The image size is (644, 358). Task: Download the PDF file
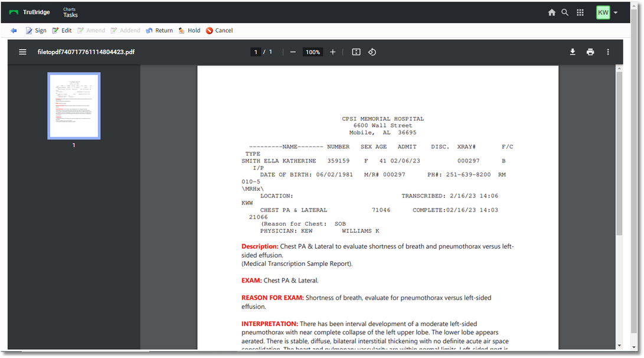tap(573, 52)
